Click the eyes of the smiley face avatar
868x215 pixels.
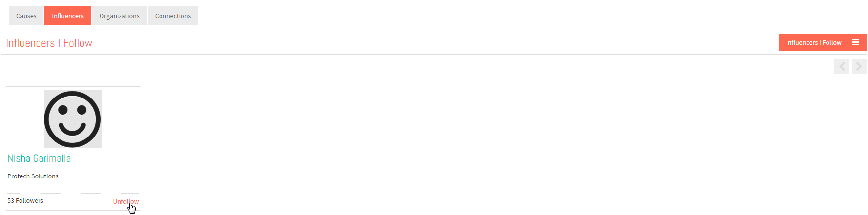click(x=72, y=110)
